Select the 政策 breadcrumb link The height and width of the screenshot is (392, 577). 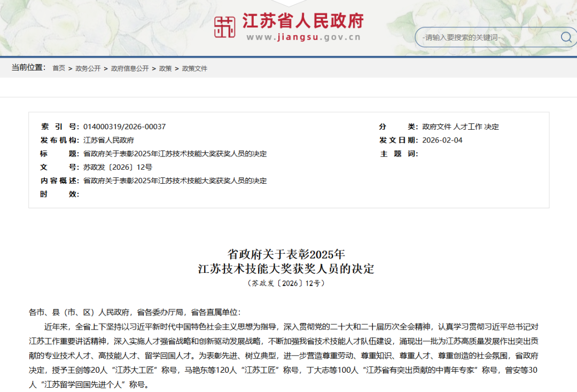coord(165,68)
